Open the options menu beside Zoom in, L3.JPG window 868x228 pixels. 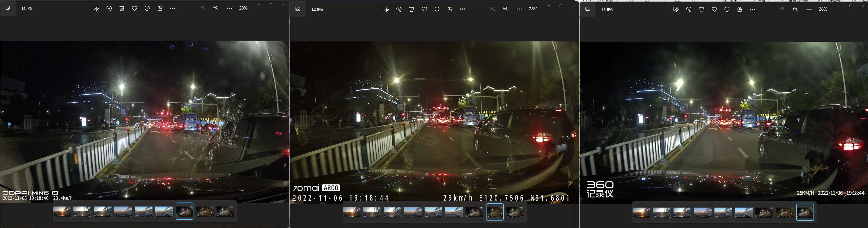tap(809, 10)
